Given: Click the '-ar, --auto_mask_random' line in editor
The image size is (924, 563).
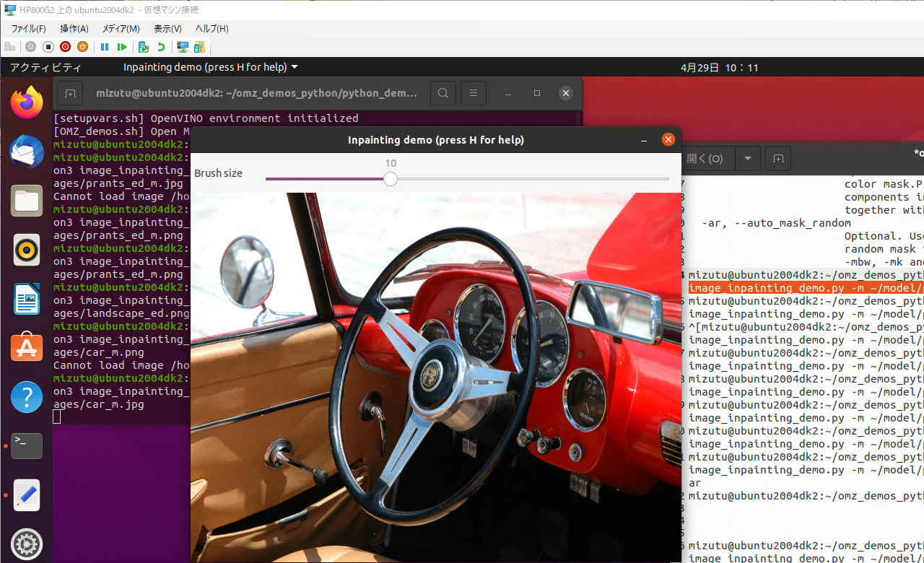Looking at the screenshot, I should tap(776, 223).
